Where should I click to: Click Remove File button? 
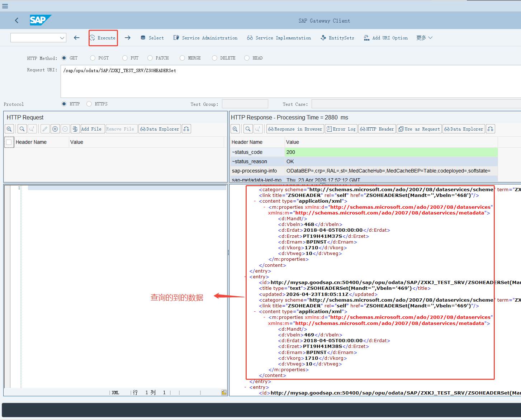click(x=122, y=129)
